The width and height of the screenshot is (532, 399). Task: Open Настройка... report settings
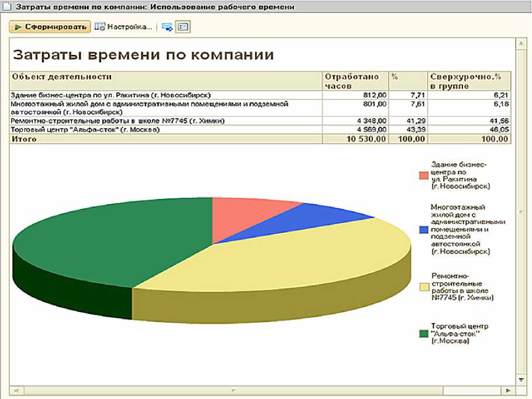tap(123, 27)
